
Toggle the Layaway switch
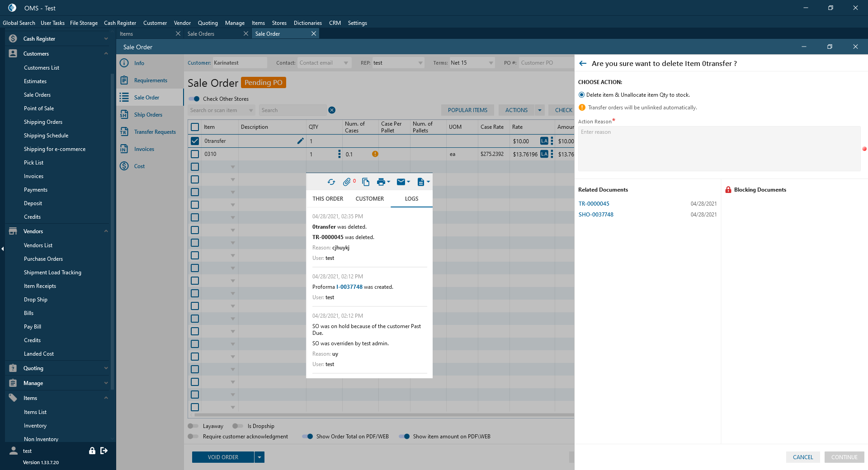(x=193, y=426)
